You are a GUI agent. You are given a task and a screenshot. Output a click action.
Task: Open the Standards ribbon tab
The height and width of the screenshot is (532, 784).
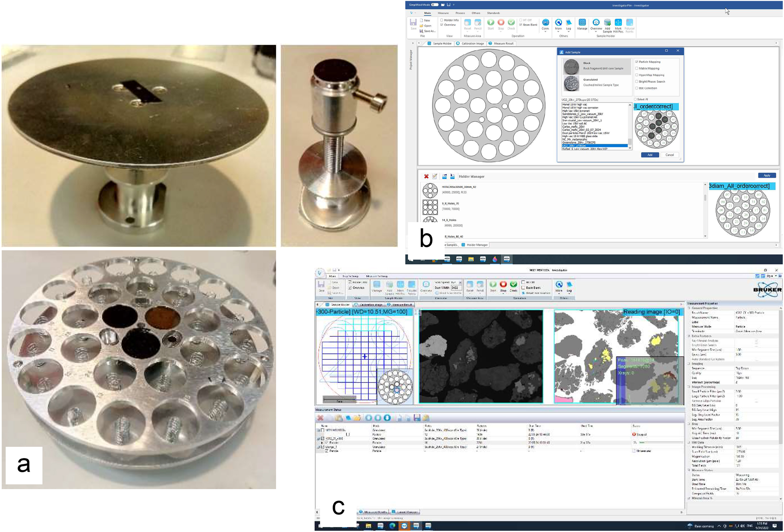pyautogui.click(x=494, y=13)
